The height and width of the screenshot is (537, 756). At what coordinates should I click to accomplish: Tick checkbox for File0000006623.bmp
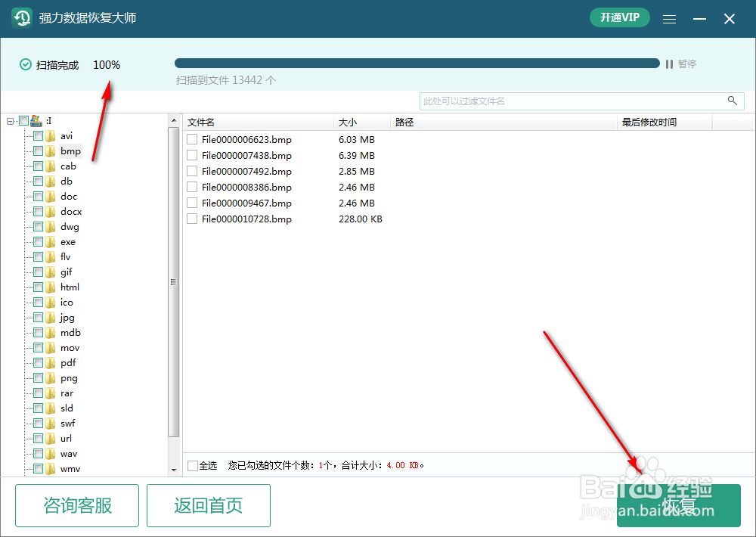[192, 139]
